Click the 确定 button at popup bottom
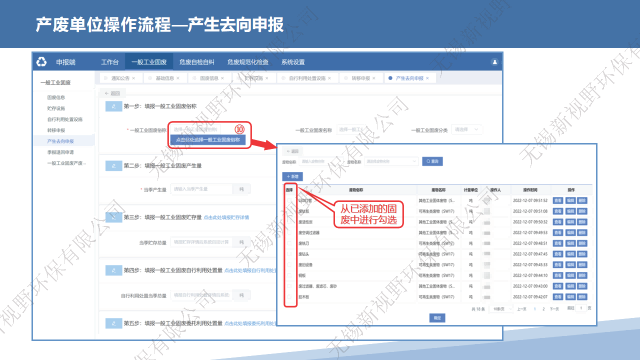The width and height of the screenshot is (640, 360). coord(437,318)
